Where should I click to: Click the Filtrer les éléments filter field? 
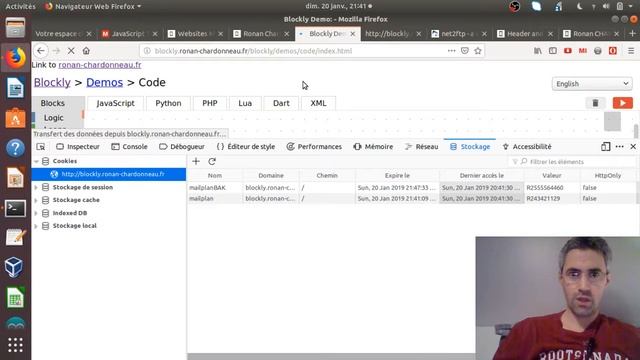tap(572, 162)
